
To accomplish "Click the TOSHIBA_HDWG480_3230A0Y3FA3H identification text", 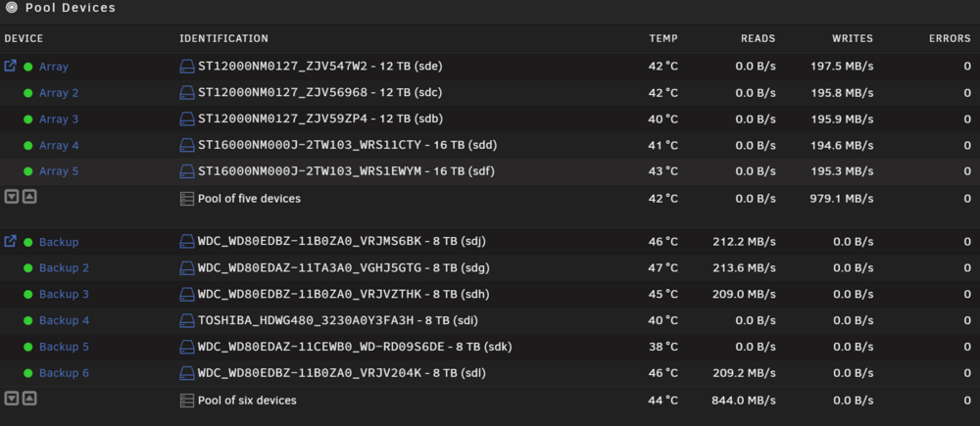I will (x=338, y=320).
